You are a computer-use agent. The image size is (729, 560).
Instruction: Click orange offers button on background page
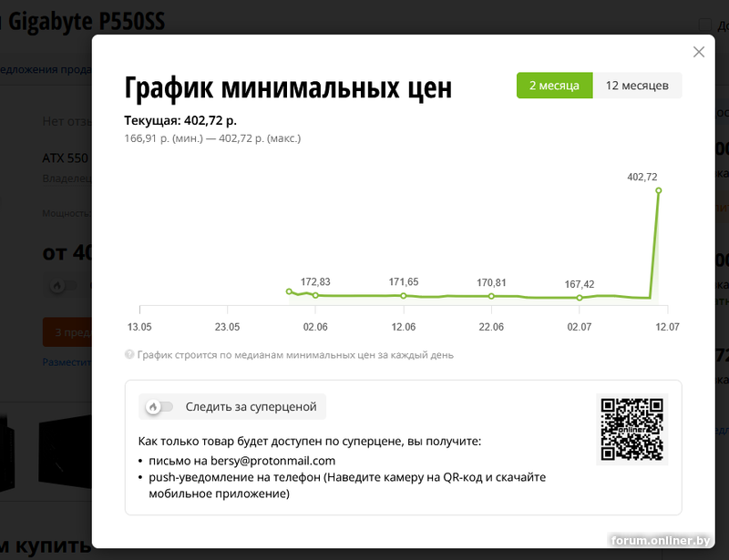(x=67, y=332)
